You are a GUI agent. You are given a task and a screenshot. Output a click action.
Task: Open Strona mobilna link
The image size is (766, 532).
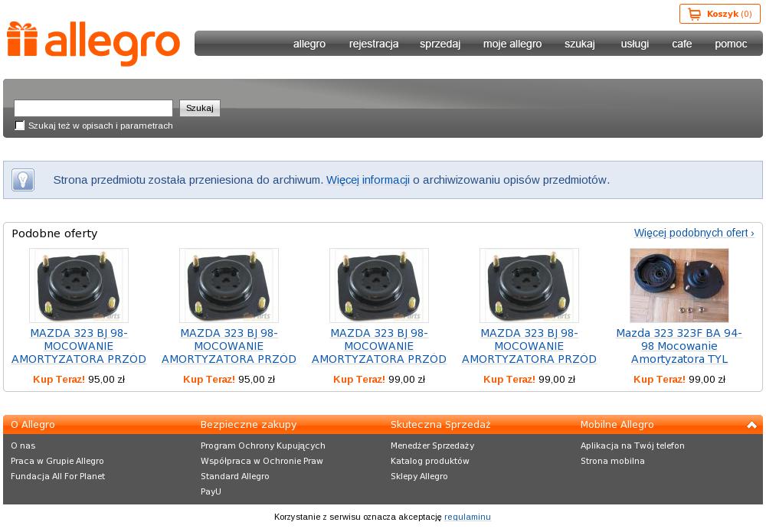(613, 461)
